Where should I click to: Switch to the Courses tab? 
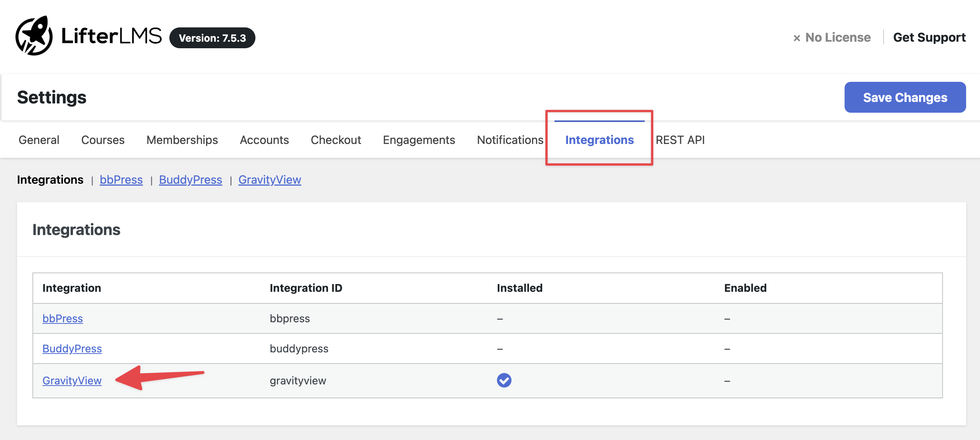click(103, 140)
